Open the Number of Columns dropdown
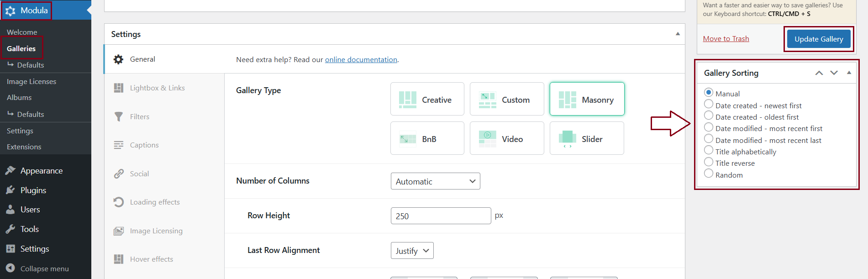Screen dimensions: 868x279 click(435, 181)
